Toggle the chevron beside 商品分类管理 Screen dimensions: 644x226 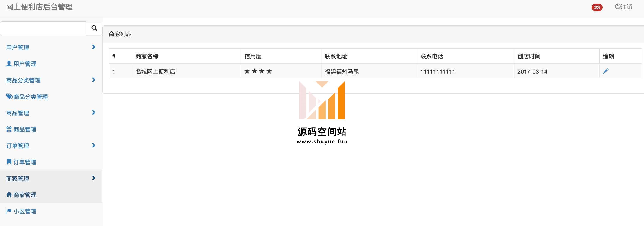pos(93,80)
